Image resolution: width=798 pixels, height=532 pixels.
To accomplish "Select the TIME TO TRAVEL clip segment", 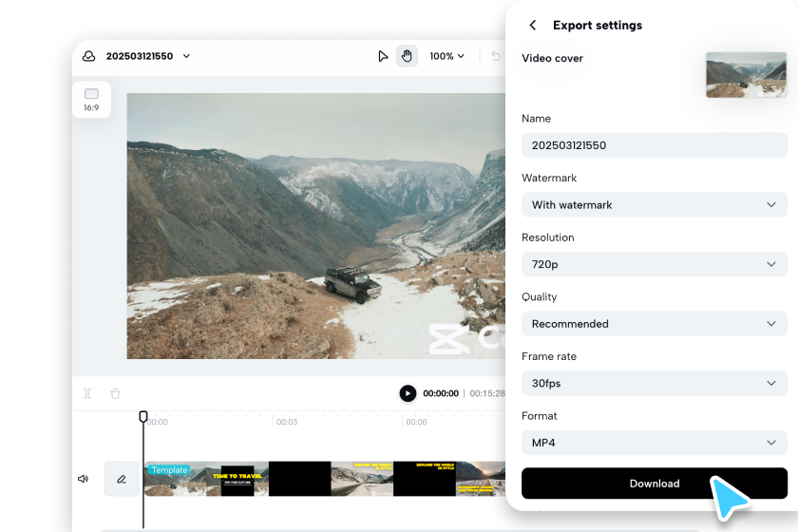I will [237, 479].
